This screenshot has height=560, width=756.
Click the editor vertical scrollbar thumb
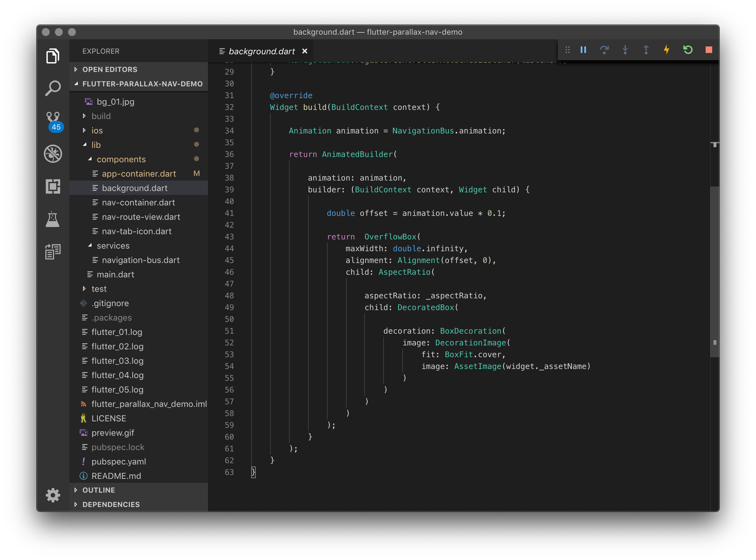(x=714, y=271)
